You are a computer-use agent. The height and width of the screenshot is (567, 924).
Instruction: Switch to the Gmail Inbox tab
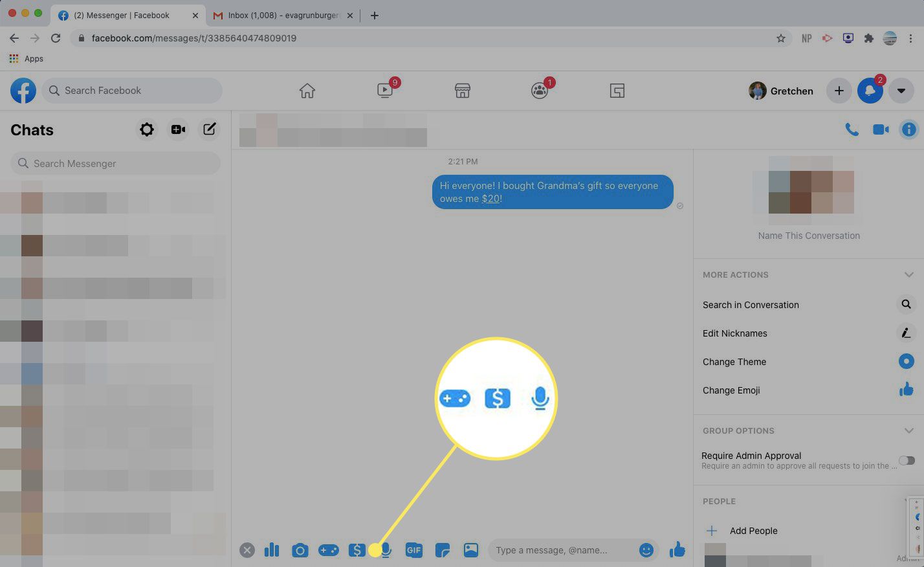coord(283,15)
